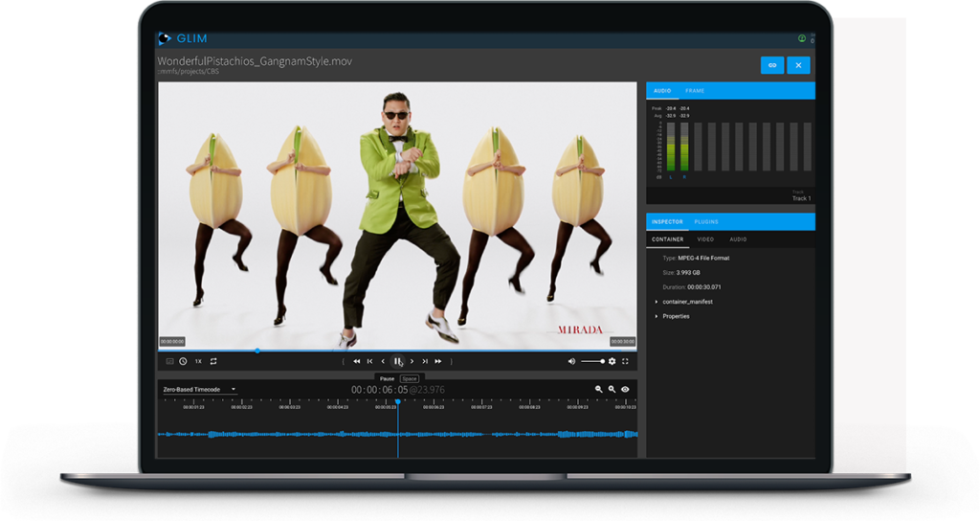Open player settings gear
980x521 pixels.
[612, 361]
